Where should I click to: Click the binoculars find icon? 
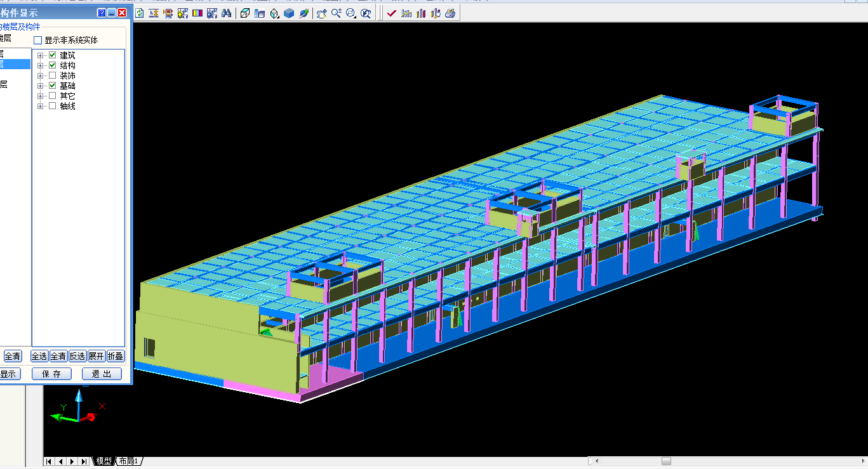[227, 13]
